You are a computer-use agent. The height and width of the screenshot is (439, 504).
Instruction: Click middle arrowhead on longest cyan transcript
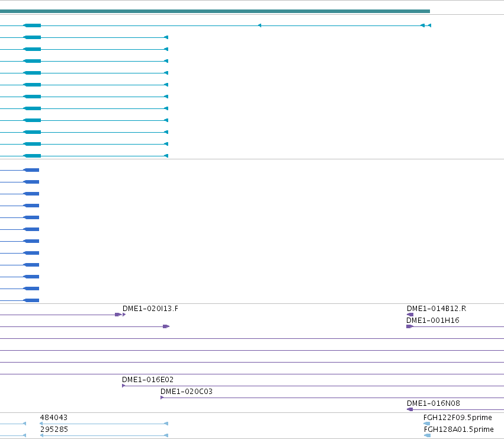[259, 25]
